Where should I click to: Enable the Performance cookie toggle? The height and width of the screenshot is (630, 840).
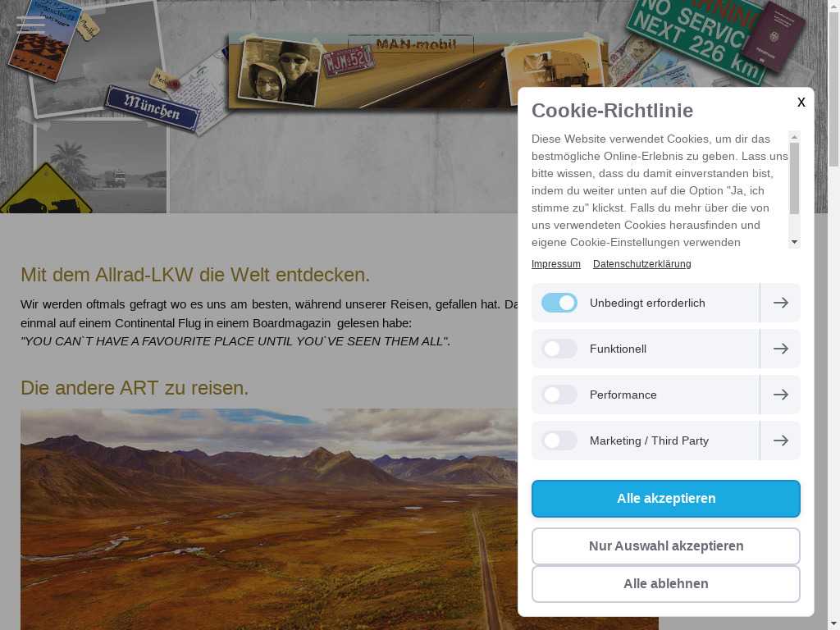coord(559,395)
